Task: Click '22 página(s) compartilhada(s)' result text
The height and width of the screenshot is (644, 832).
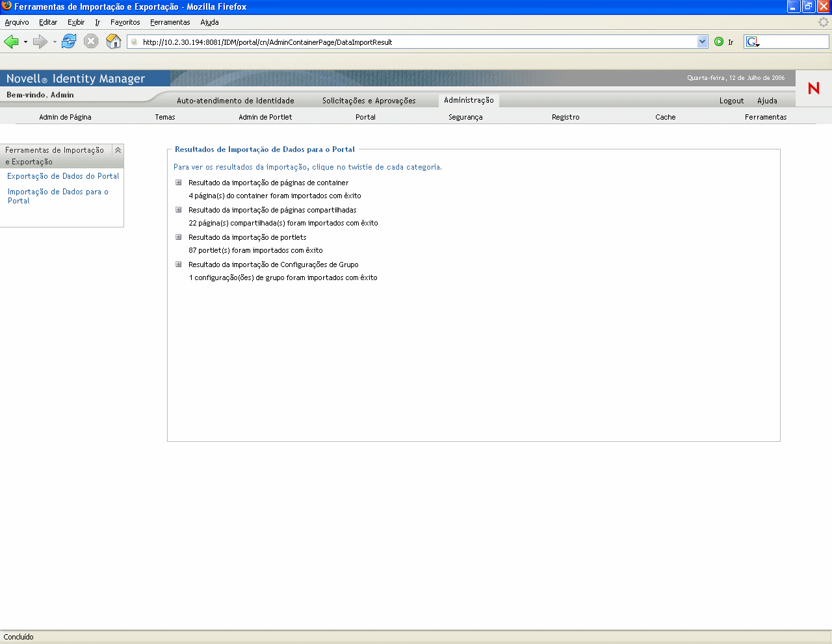Action: [283, 223]
